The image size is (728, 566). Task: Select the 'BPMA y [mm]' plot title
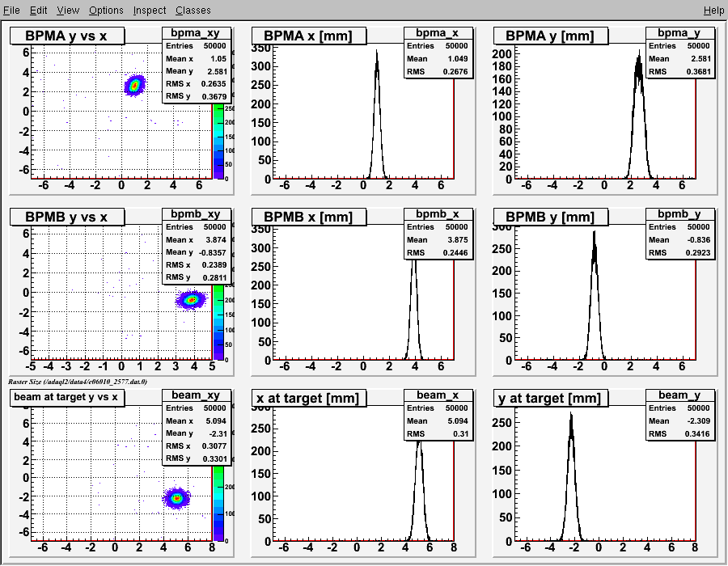(551, 36)
